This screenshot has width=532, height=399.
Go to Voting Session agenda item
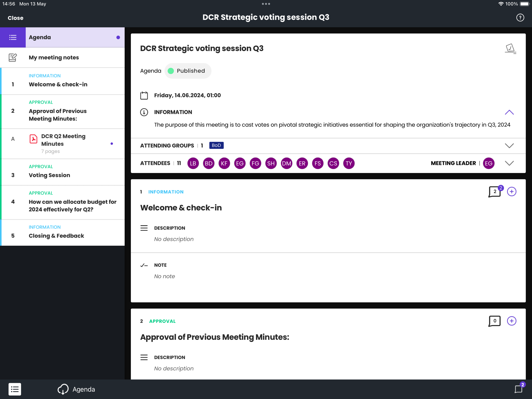tap(49, 175)
